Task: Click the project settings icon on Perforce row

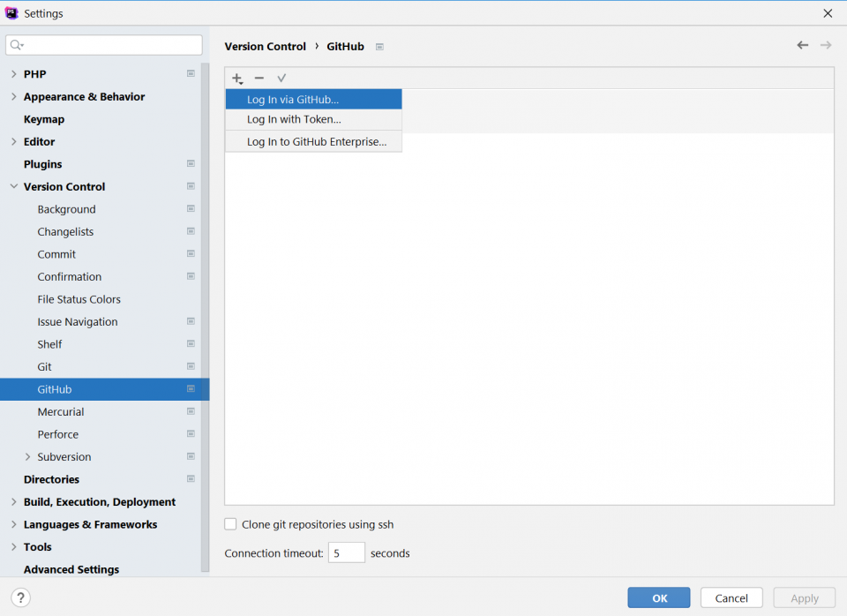Action: (x=191, y=434)
